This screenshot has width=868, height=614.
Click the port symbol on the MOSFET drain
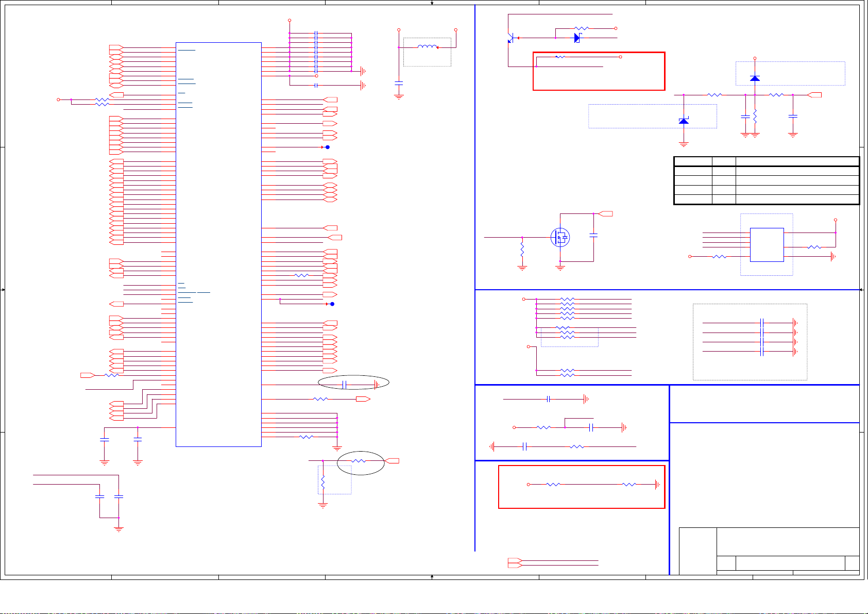tap(606, 213)
